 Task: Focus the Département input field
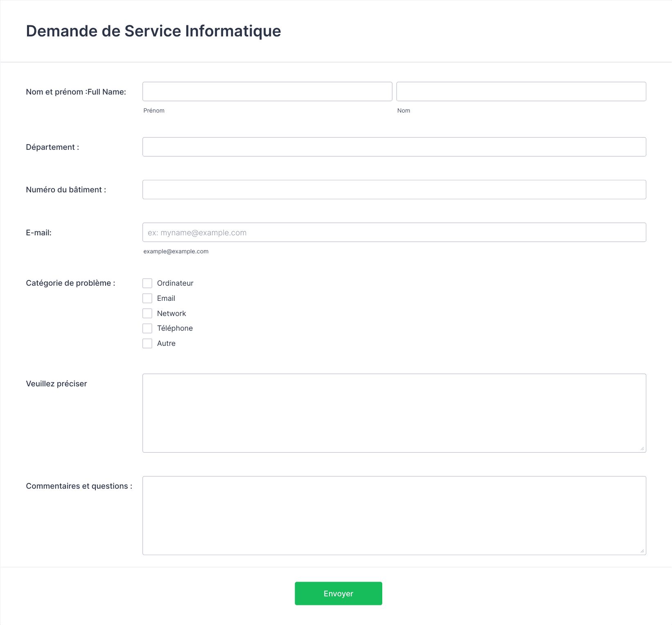click(394, 147)
